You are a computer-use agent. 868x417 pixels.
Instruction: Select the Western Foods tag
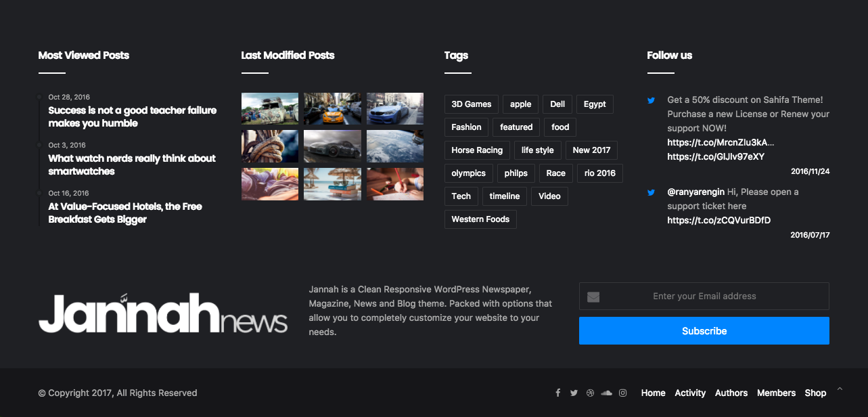point(480,219)
